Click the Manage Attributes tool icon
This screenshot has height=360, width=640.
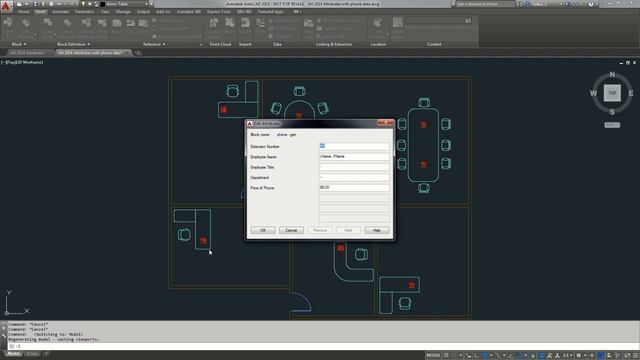click(87, 22)
